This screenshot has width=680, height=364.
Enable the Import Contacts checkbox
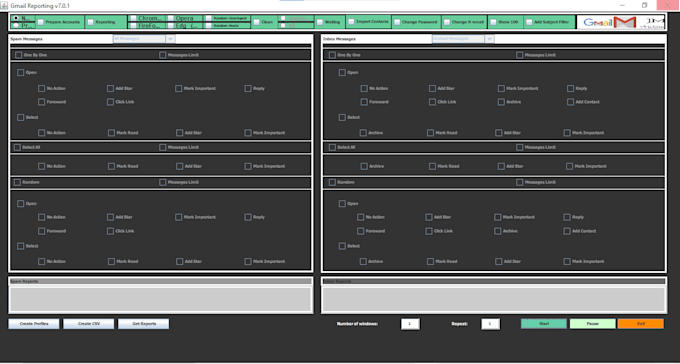(x=351, y=21)
